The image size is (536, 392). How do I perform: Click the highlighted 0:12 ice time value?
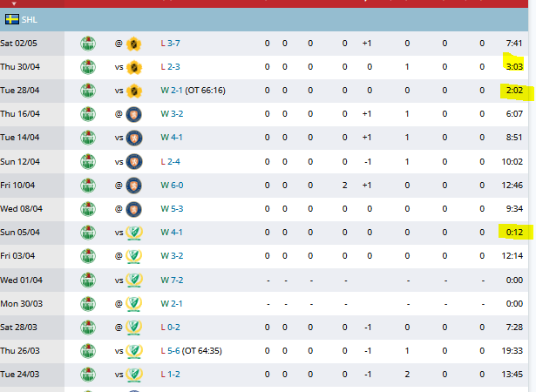click(x=514, y=233)
